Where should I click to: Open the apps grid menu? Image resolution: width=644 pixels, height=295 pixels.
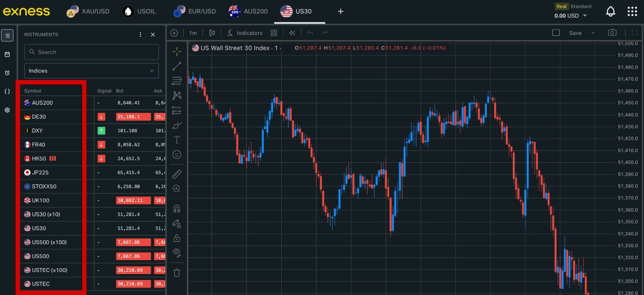tap(632, 11)
